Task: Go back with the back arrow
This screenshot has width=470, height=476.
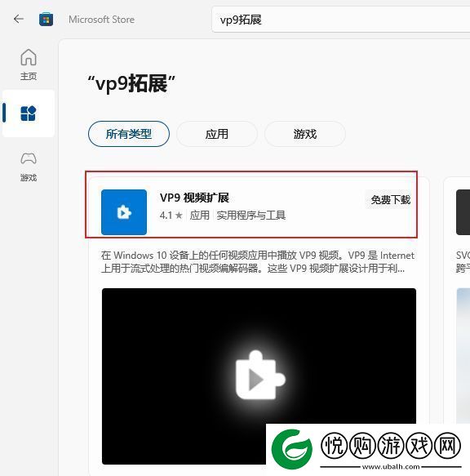Action: (x=19, y=19)
